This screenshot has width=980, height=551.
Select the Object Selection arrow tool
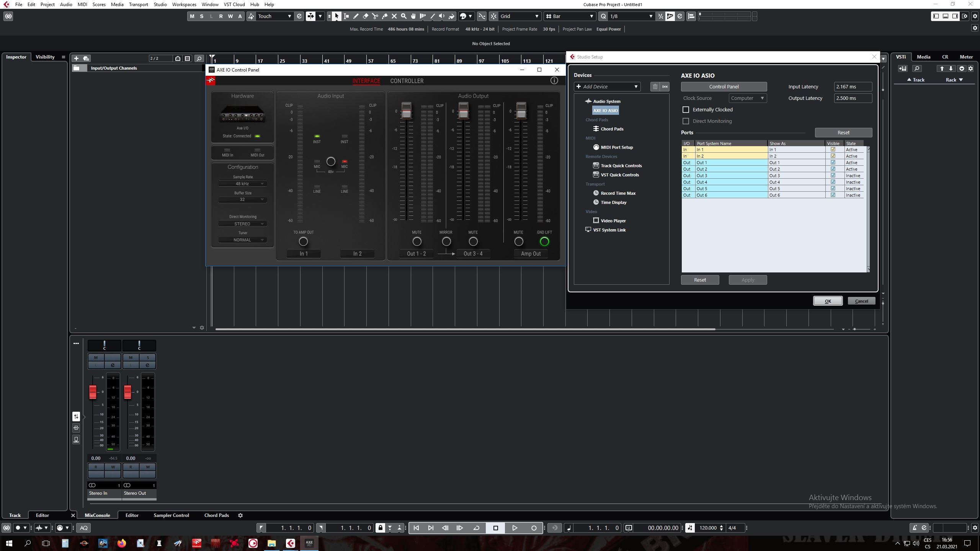[336, 16]
